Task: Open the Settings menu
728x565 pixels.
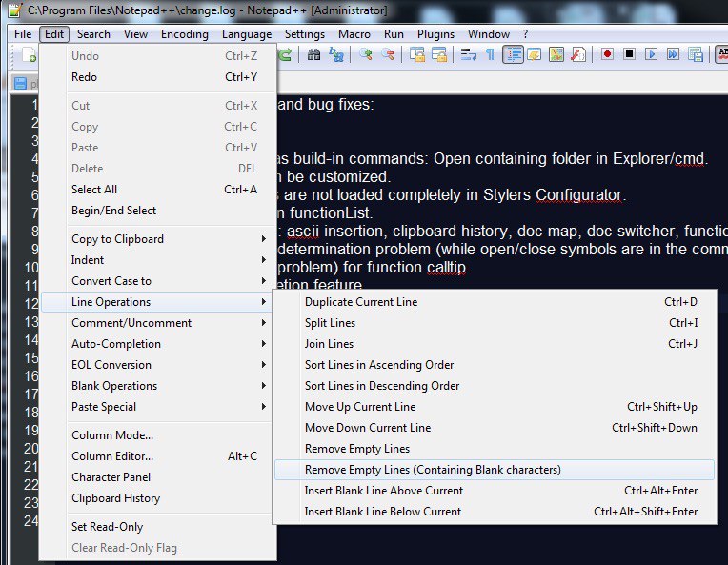Action: [x=305, y=34]
